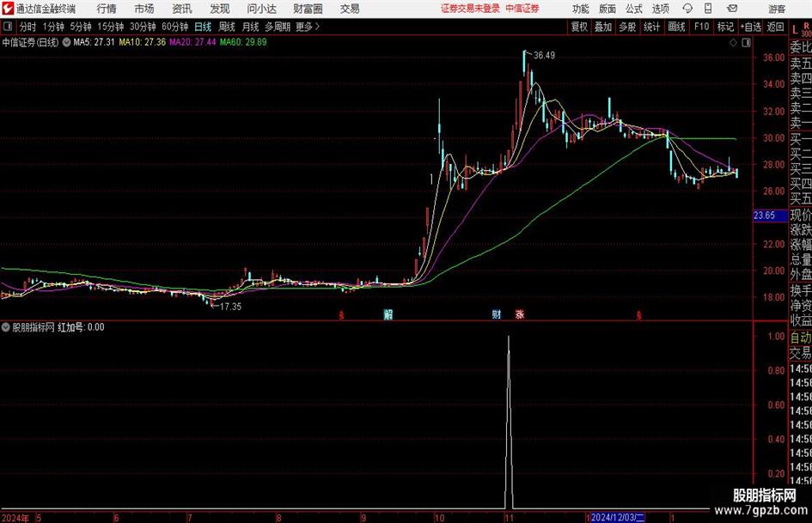The width and height of the screenshot is (812, 523).
Task: Open F10 company info
Action: (x=701, y=27)
